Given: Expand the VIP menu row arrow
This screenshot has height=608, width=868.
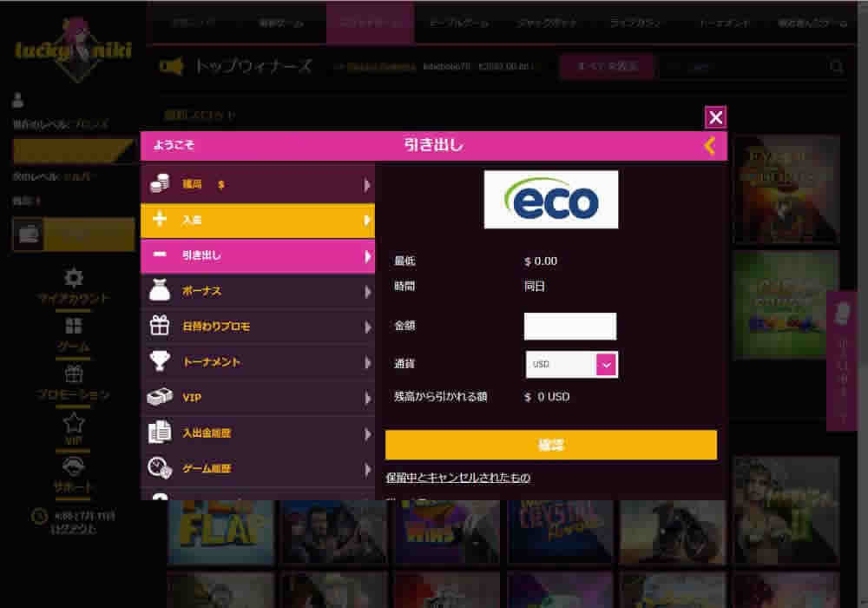Looking at the screenshot, I should click(x=367, y=398).
